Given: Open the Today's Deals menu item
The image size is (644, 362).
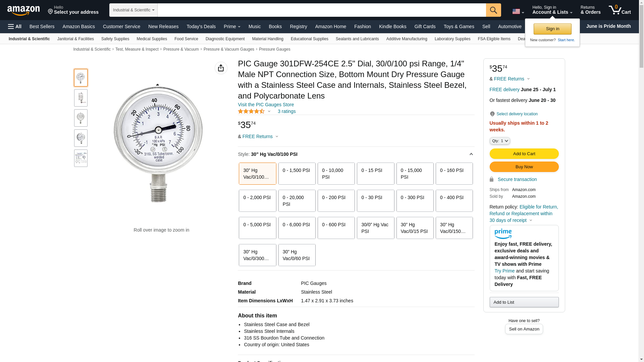Looking at the screenshot, I should coord(201,26).
